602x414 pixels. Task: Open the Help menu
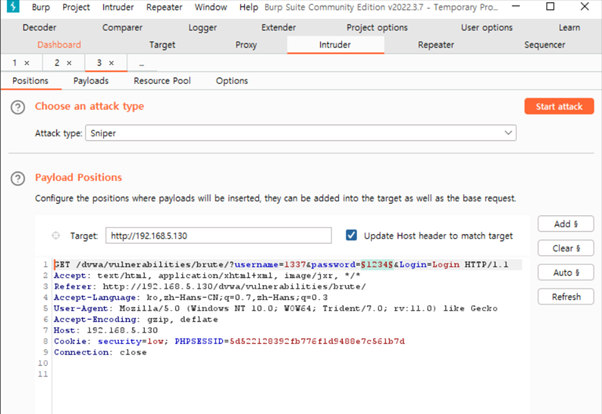249,7
